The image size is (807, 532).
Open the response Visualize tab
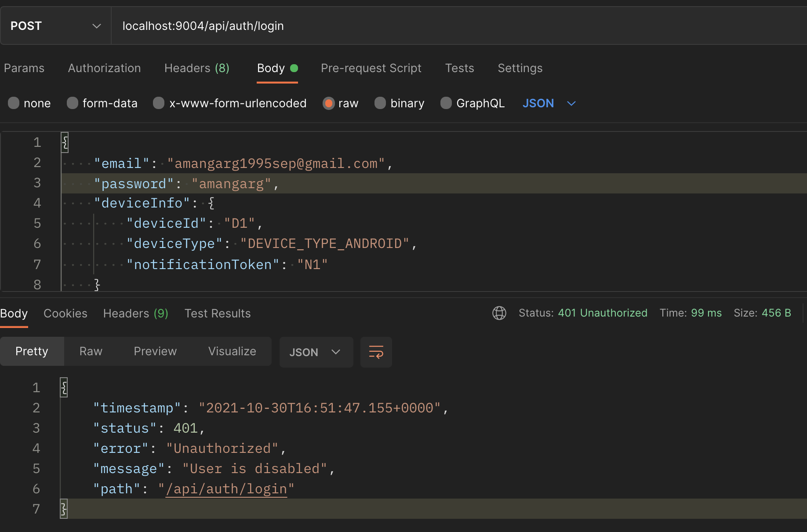[x=232, y=351]
